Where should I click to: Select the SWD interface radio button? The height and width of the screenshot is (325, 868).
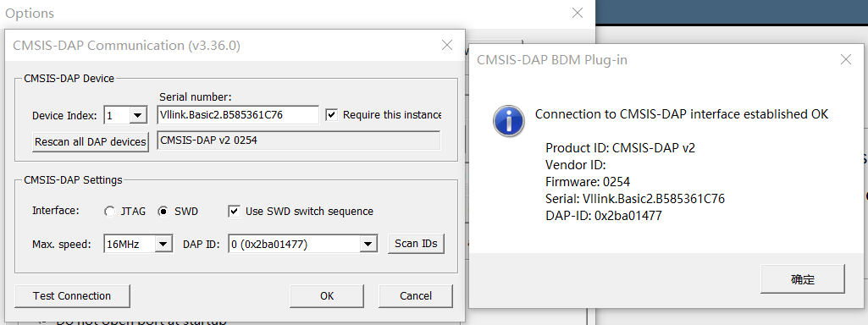click(163, 212)
